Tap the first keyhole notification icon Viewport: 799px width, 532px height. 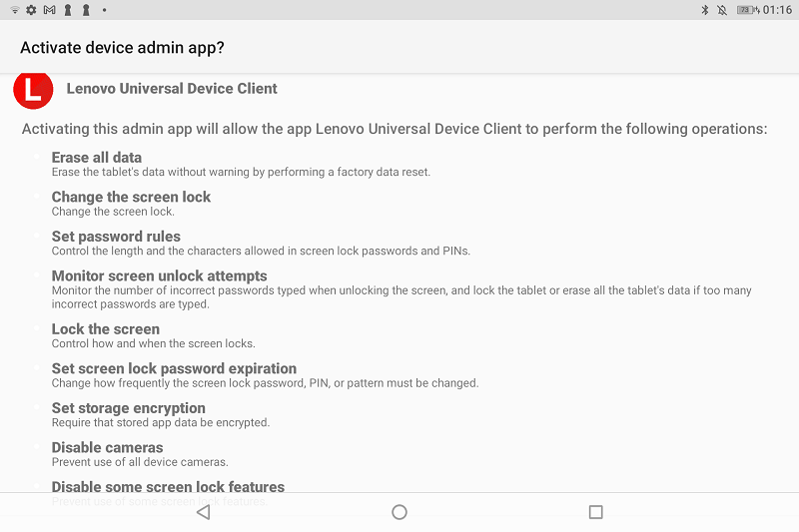point(67,10)
